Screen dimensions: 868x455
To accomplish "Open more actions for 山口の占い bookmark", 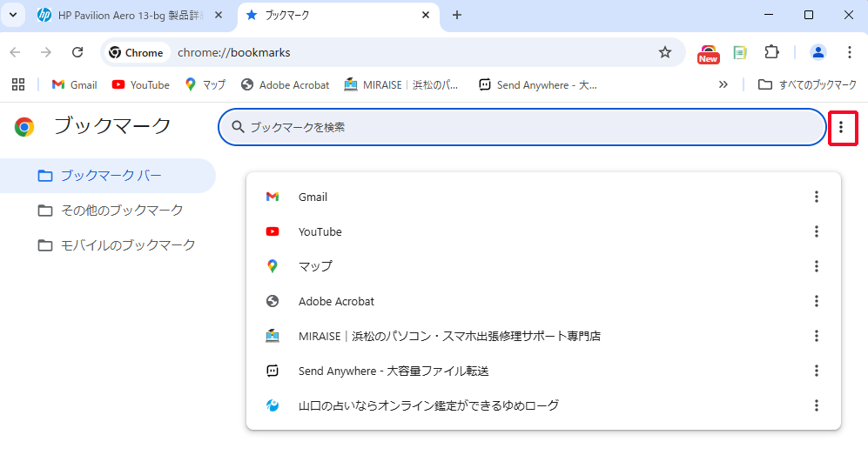I will click(x=816, y=405).
